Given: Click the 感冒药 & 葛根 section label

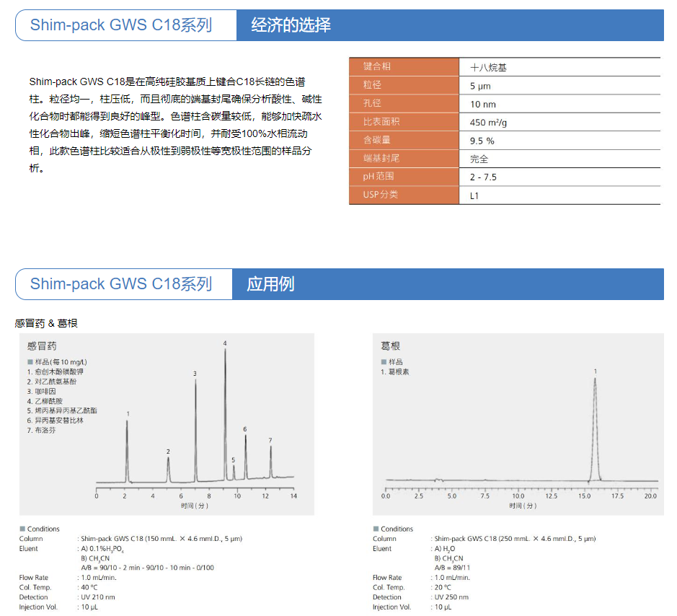Looking at the screenshot, I should 46,323.
